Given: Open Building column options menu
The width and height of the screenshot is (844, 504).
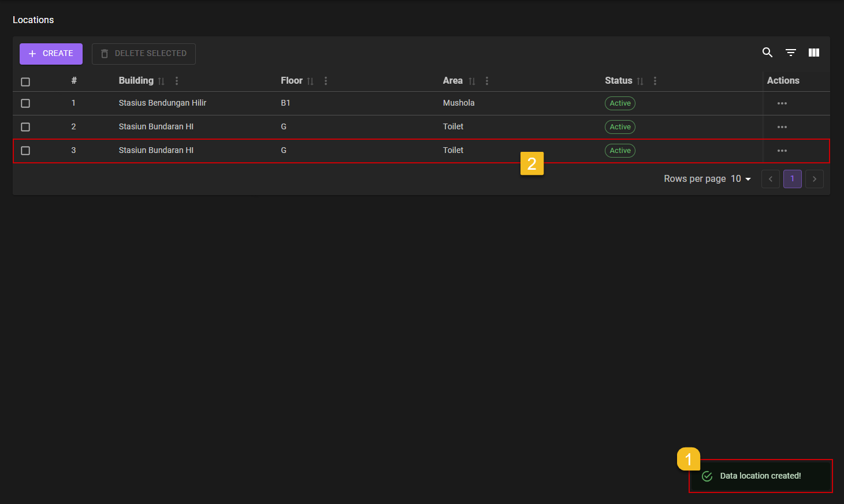Looking at the screenshot, I should click(x=177, y=81).
